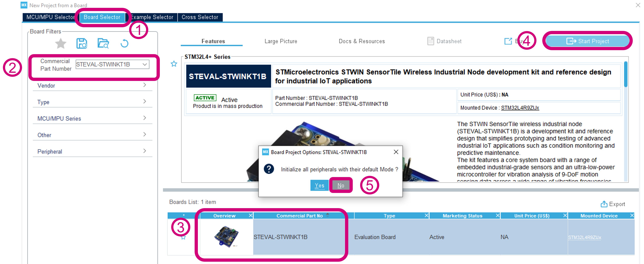Switch to the Large Picture tab

coord(281,41)
